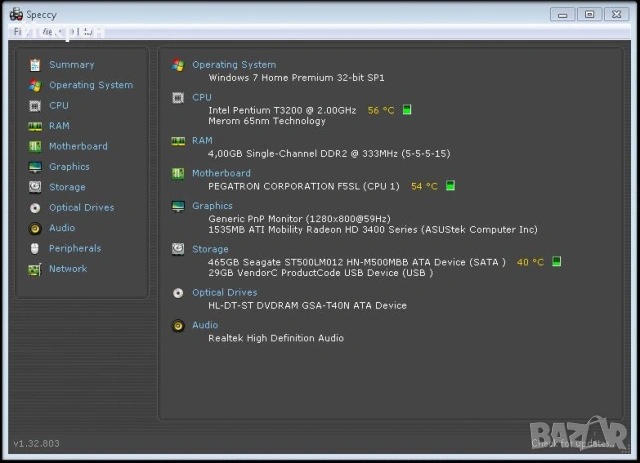This screenshot has height=463, width=640.
Task: Click the Peripherals mouse icon in sidebar
Action: 35,249
